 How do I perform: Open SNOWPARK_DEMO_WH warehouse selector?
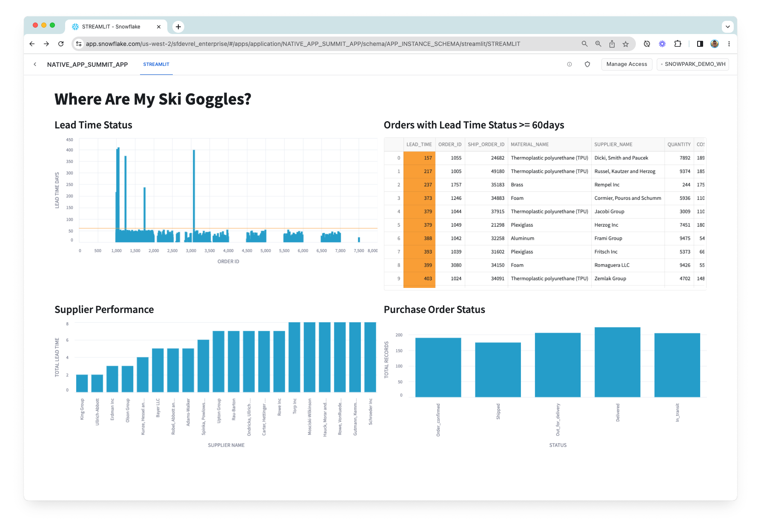(x=692, y=64)
